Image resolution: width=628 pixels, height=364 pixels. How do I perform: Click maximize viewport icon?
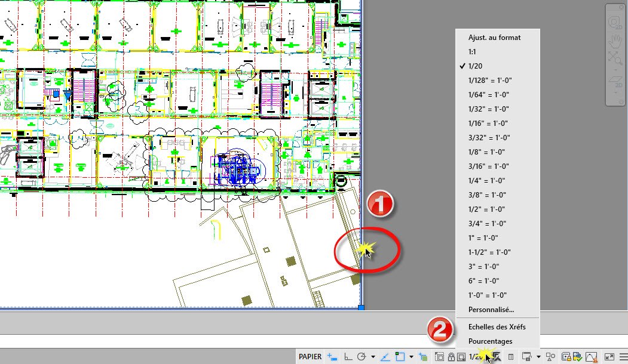coord(439,357)
